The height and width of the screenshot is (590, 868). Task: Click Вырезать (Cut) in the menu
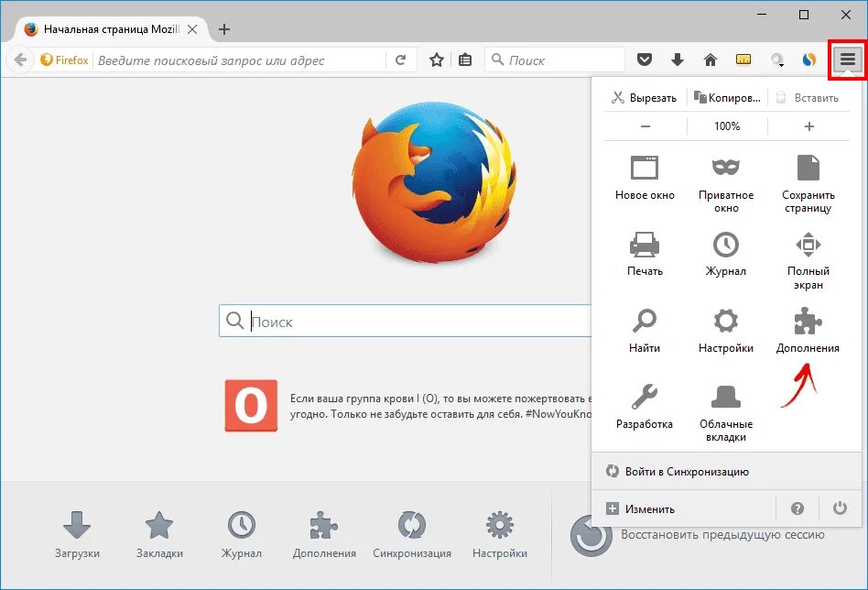[645, 98]
